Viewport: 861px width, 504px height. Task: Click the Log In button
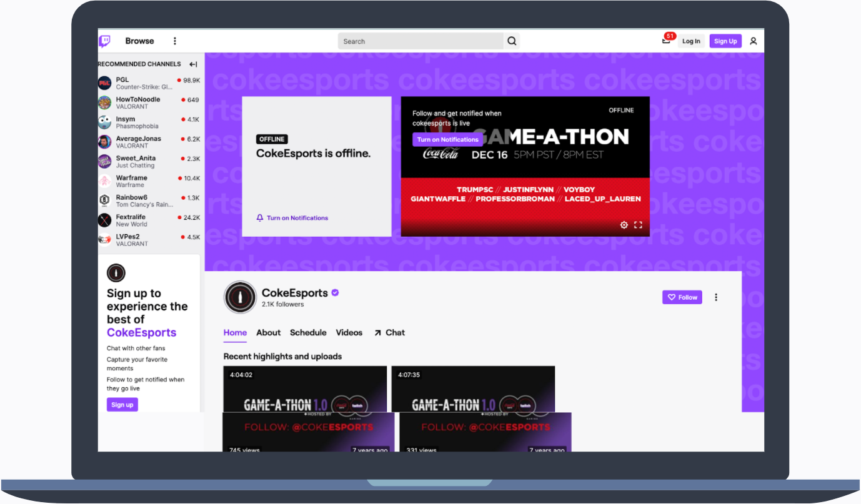tap(691, 41)
